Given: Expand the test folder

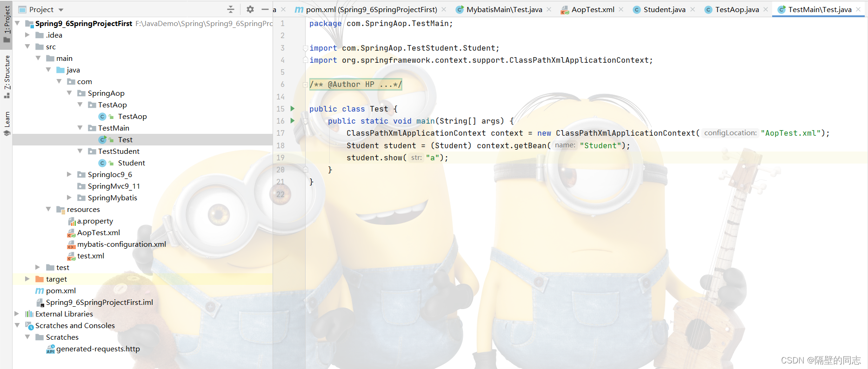Looking at the screenshot, I should click(38, 267).
